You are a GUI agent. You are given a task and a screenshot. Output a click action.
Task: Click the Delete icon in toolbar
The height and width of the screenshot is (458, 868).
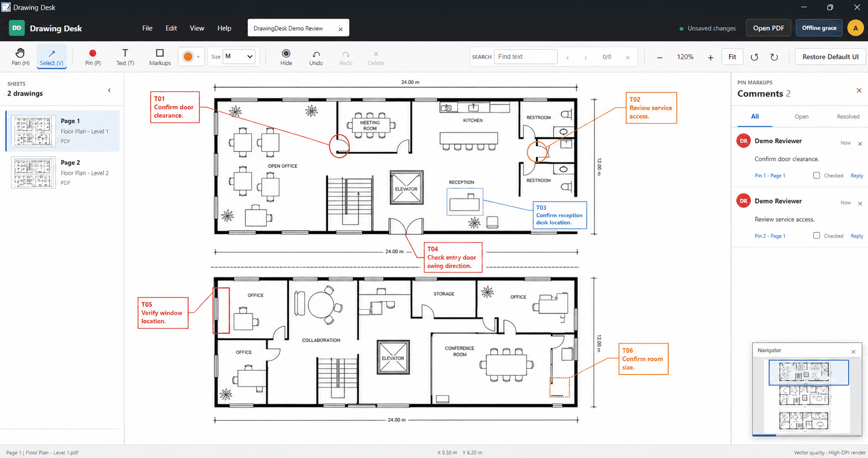[x=376, y=57]
